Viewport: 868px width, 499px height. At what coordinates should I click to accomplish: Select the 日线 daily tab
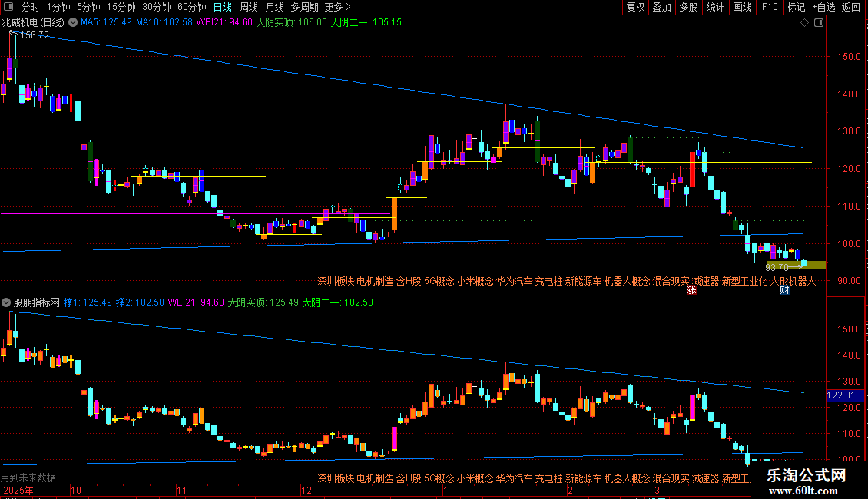[x=223, y=7]
